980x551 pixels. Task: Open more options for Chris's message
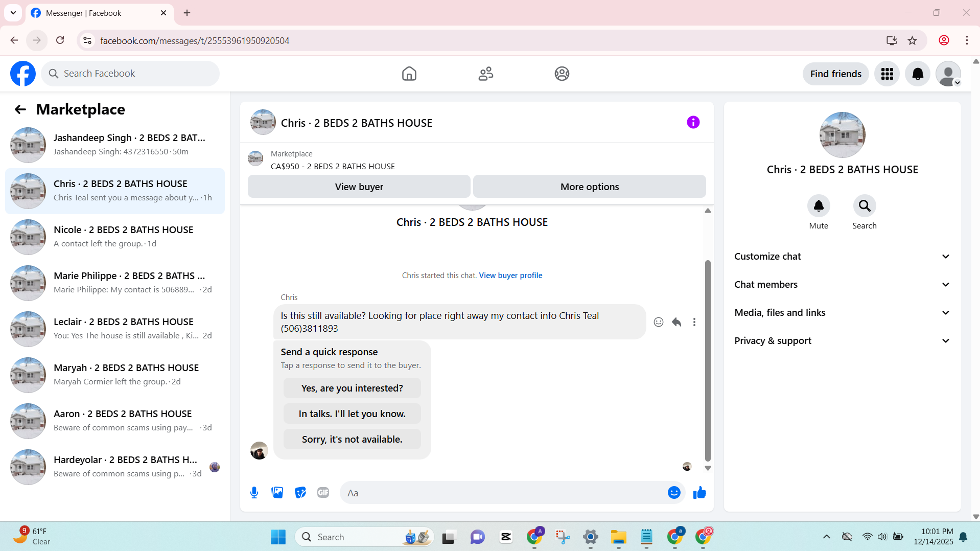[x=694, y=322]
